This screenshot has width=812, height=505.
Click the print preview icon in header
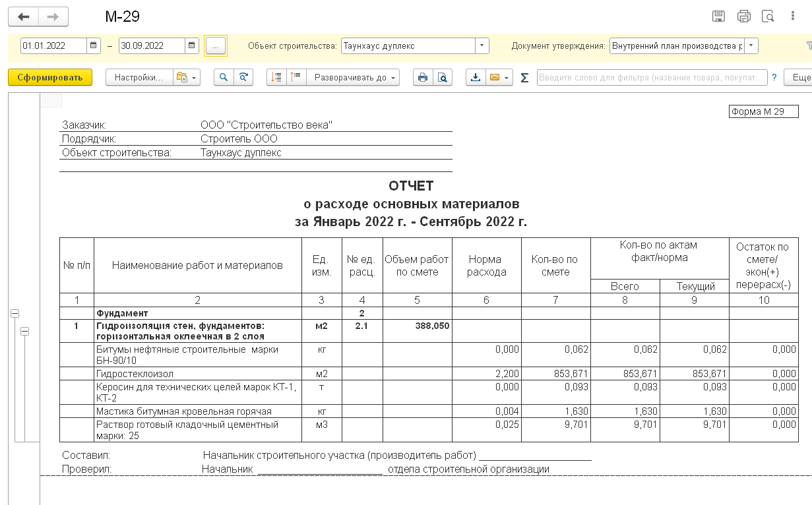(x=768, y=17)
